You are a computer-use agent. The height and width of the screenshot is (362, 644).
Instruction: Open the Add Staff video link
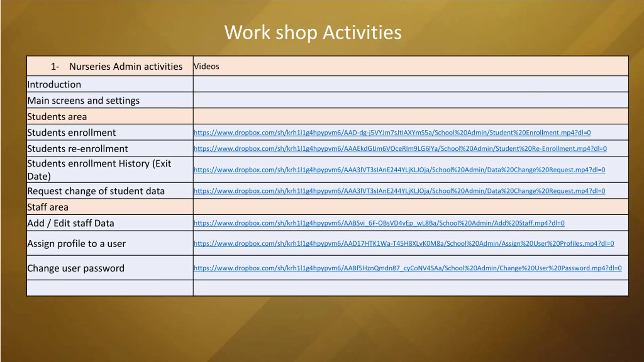[379, 223]
